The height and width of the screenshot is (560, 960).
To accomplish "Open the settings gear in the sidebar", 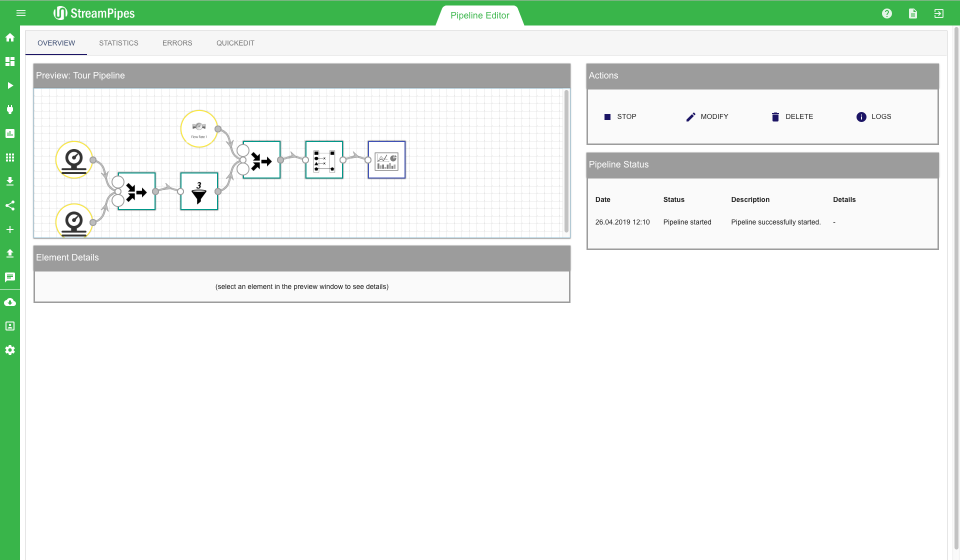I will (10, 350).
